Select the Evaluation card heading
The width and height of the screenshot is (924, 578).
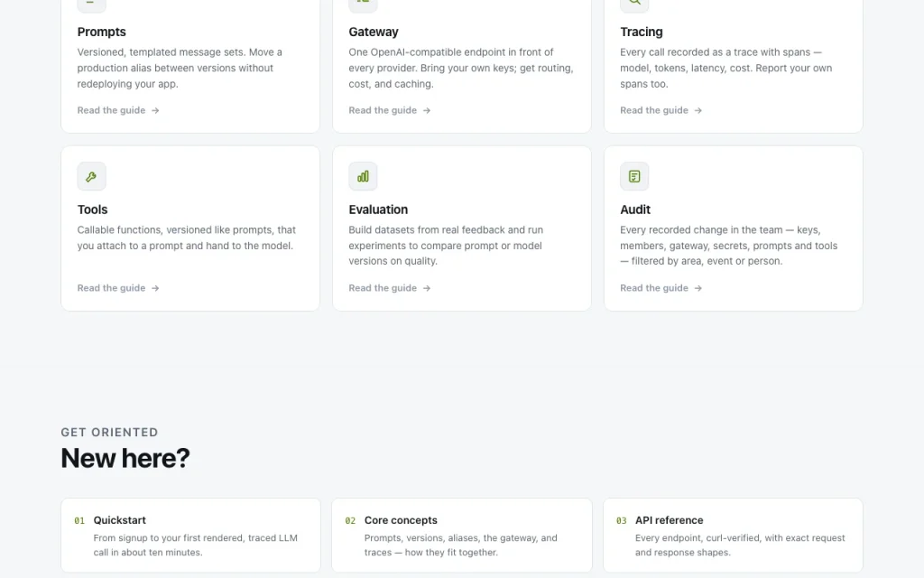coord(378,210)
